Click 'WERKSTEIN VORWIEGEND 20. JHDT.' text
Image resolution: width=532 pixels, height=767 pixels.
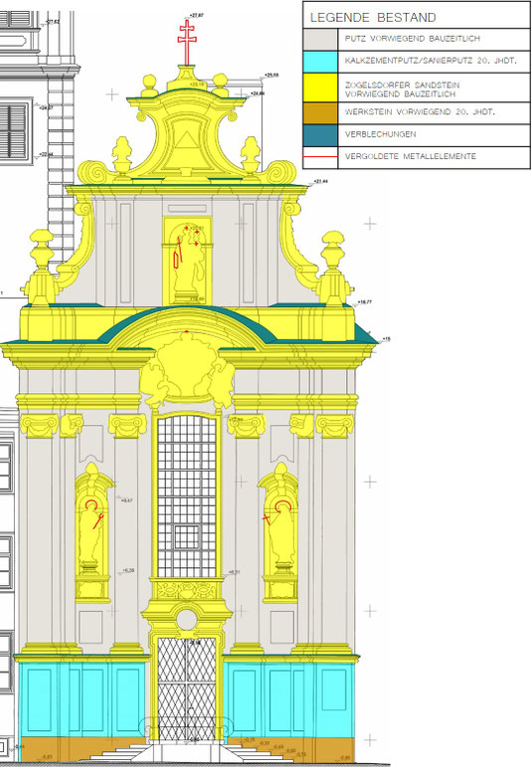(x=420, y=112)
